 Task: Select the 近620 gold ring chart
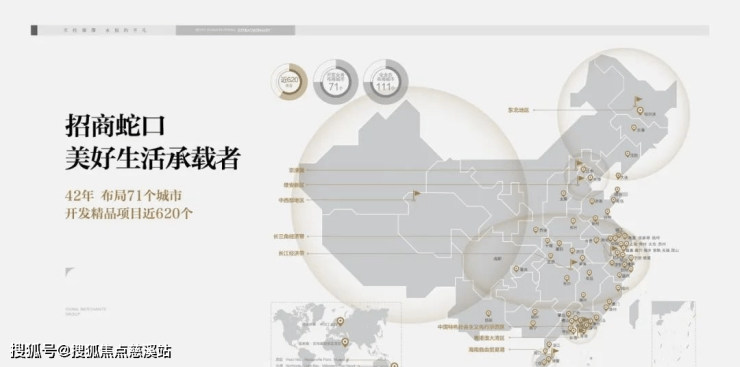click(x=289, y=81)
